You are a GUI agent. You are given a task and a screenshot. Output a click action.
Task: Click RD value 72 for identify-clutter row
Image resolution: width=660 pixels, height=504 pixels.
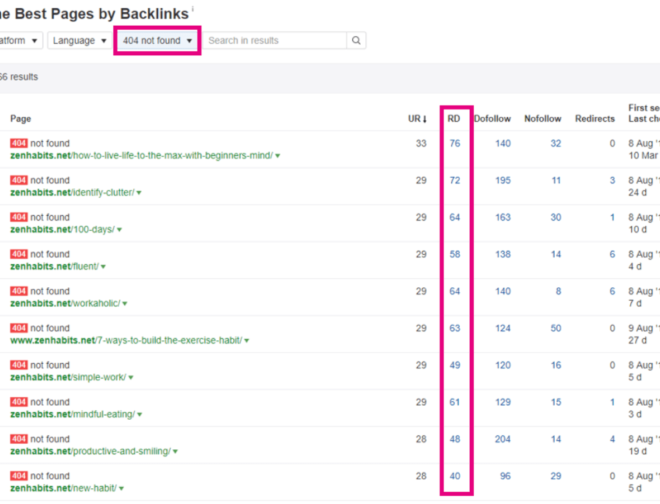point(455,181)
